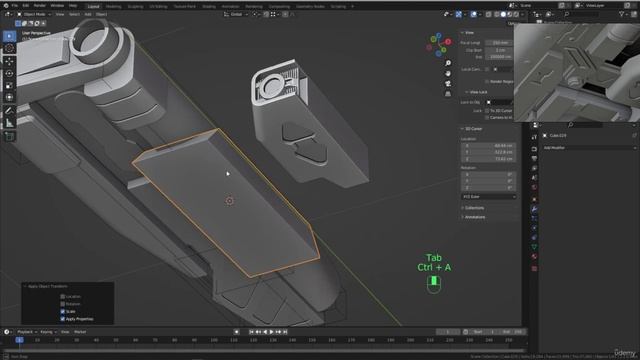
Task: Toggle Location checkbox in Apply Object Transform
Action: [62, 296]
